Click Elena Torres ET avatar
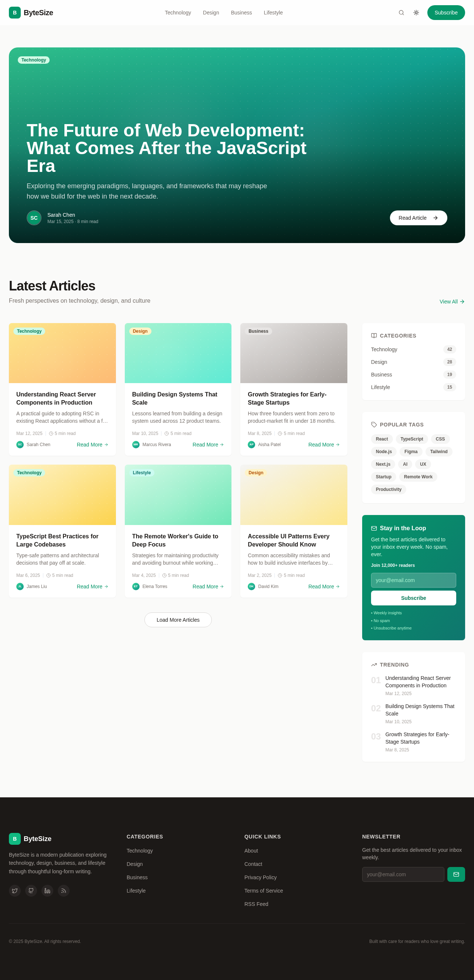This screenshot has width=474, height=980. point(136,587)
